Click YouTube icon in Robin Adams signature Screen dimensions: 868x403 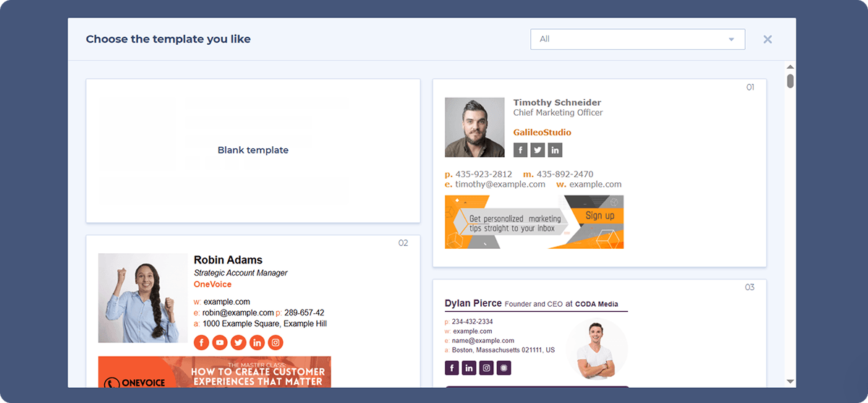pyautogui.click(x=220, y=342)
